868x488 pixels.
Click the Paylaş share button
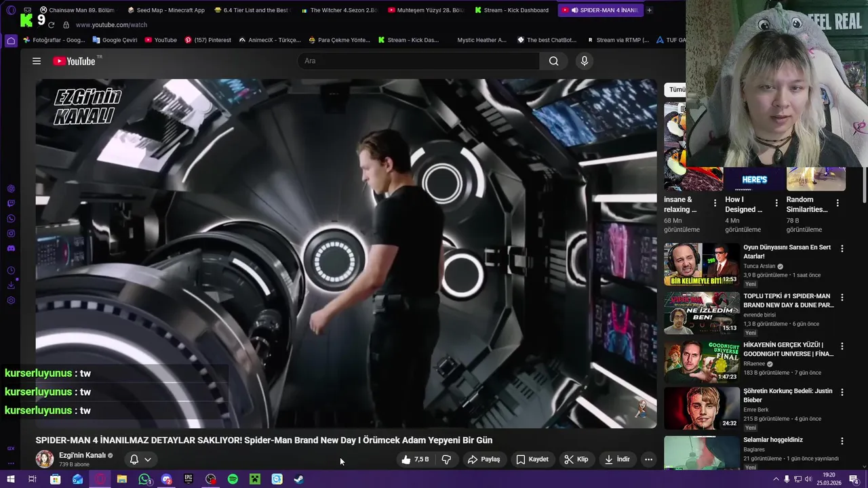tap(484, 460)
